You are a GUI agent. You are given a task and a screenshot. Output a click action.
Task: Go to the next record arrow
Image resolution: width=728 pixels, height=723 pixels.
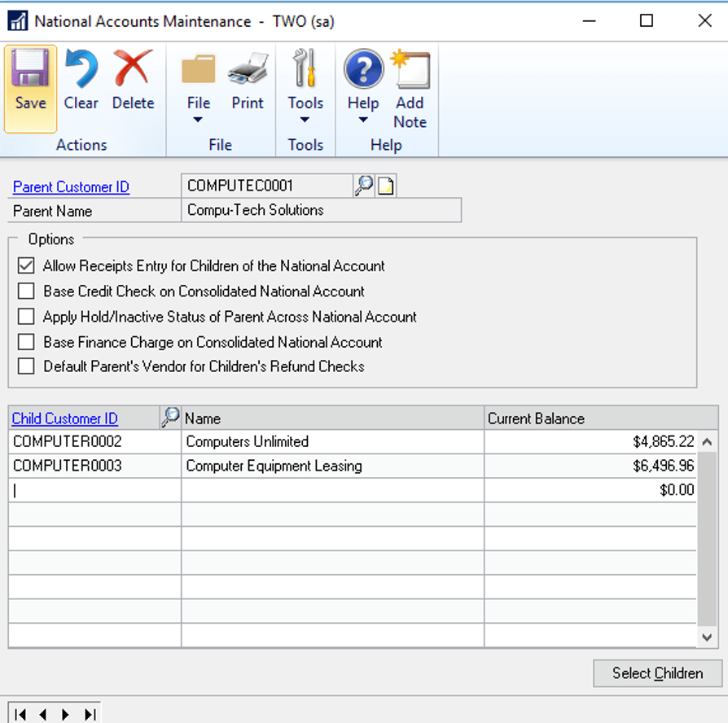[65, 714]
